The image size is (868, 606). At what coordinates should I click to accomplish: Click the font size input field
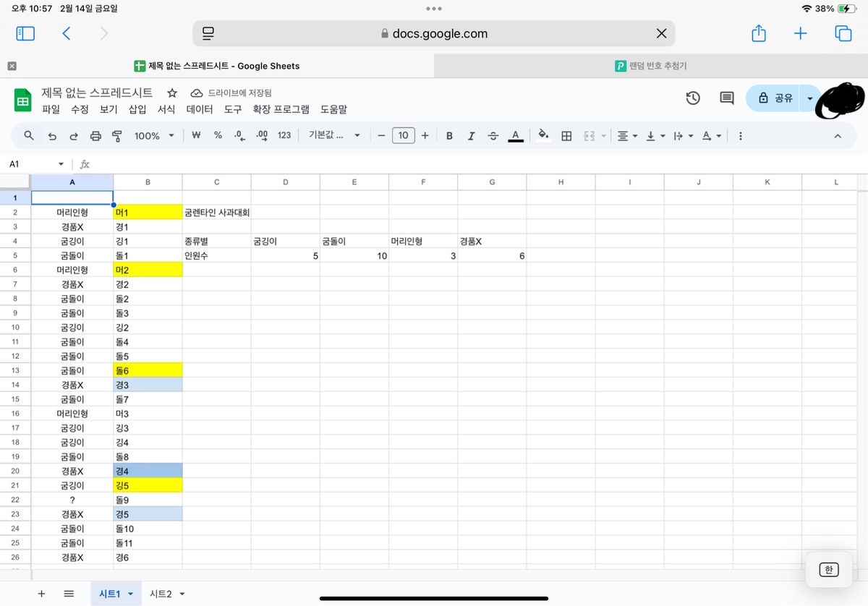[x=403, y=136]
